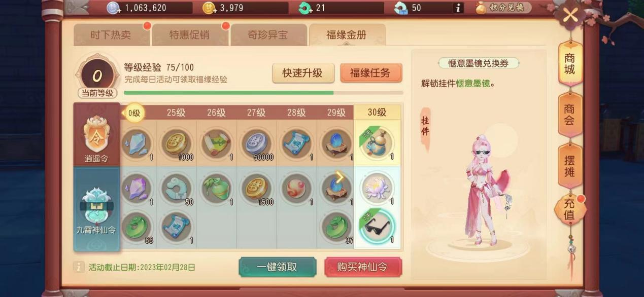
Task: Tap the info icon beside activity deadline
Action: 79,267
